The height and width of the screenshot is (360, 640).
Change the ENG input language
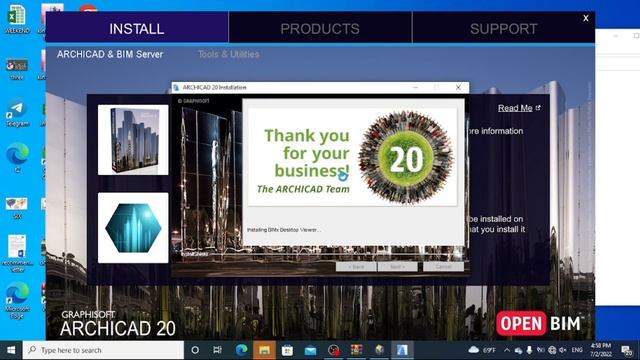click(577, 350)
